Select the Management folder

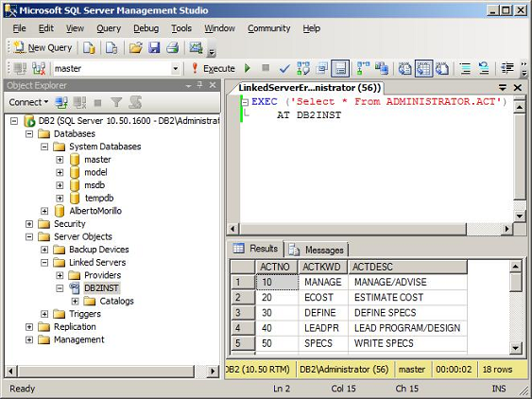tap(79, 339)
